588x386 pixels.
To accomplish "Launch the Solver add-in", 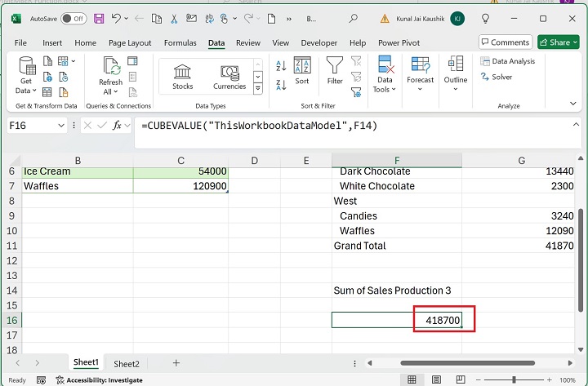I will [496, 77].
